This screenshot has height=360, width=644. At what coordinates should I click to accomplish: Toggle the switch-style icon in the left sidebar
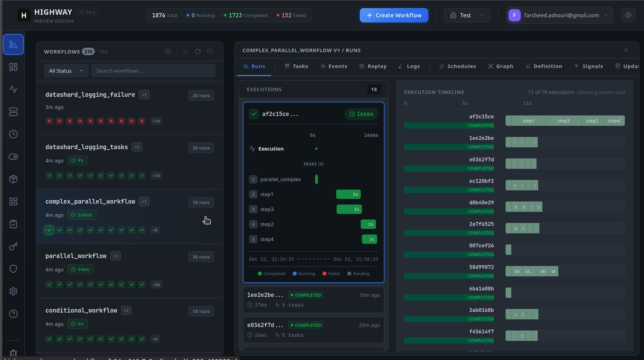(13, 157)
